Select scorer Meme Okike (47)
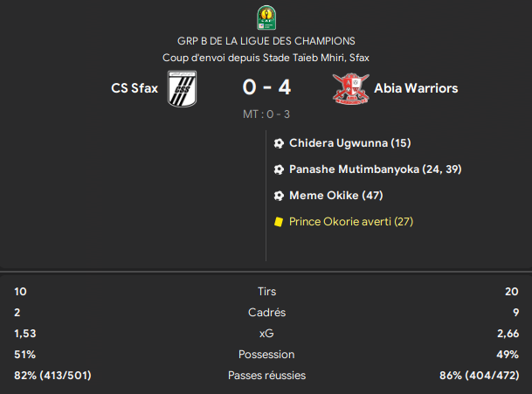Screen dimensions: 532x394 click(x=336, y=196)
